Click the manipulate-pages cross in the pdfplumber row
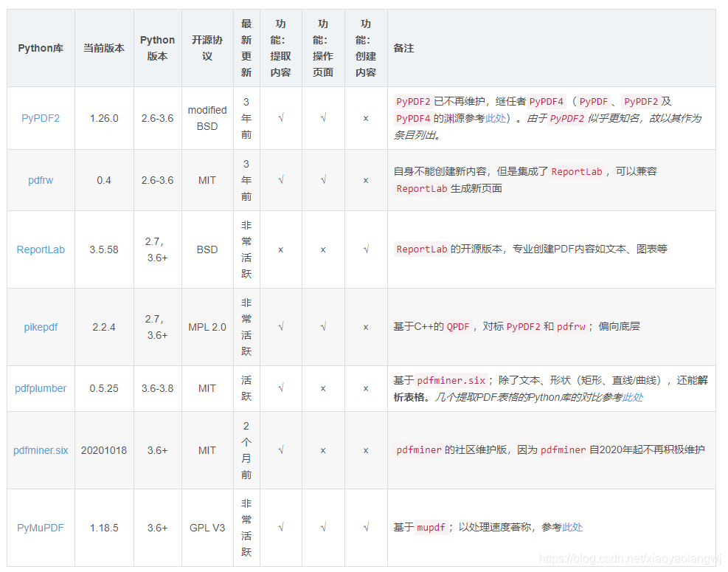Viewport: 728px width, 572px height. tap(322, 388)
